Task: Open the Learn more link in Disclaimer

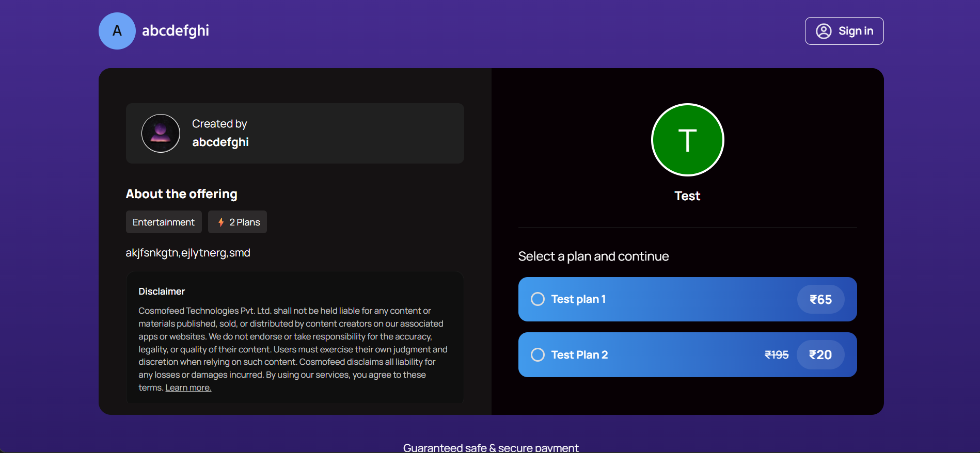Action: [188, 388]
